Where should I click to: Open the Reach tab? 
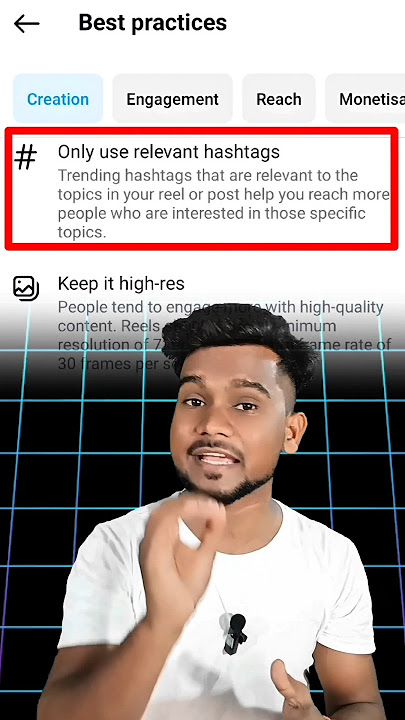279,99
